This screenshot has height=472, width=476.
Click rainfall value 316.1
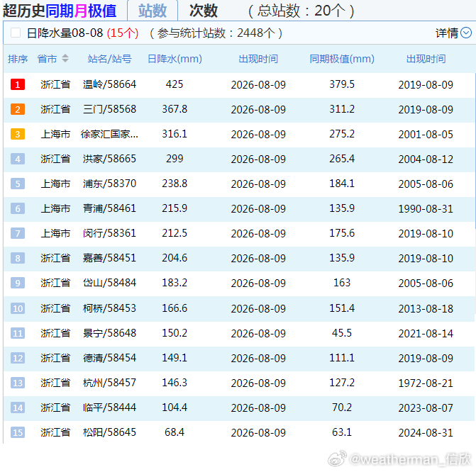[x=175, y=134]
